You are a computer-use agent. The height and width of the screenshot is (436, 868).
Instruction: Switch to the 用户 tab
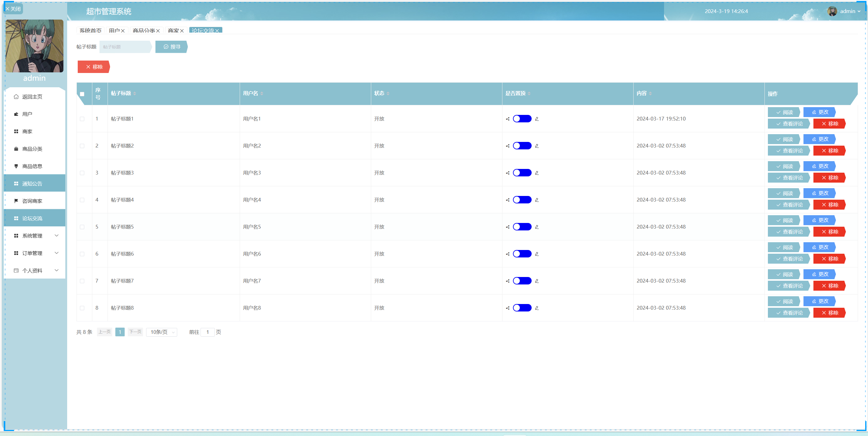114,31
